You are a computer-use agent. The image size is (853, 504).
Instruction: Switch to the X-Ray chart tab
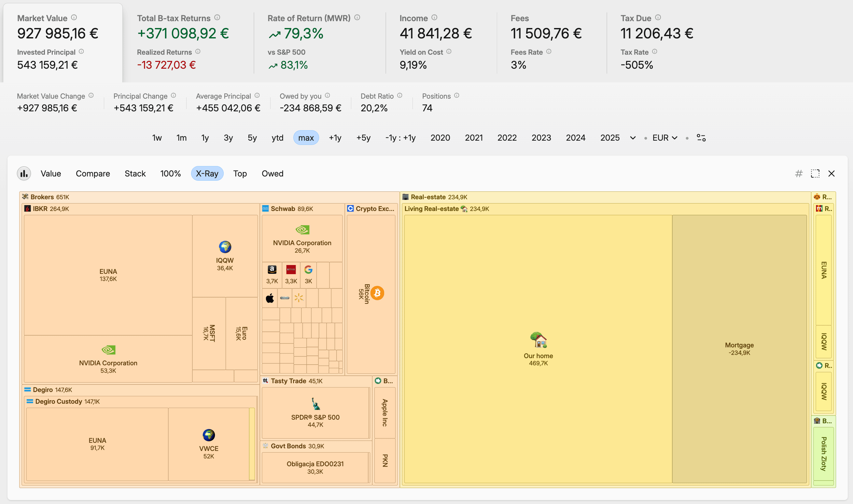coord(207,174)
